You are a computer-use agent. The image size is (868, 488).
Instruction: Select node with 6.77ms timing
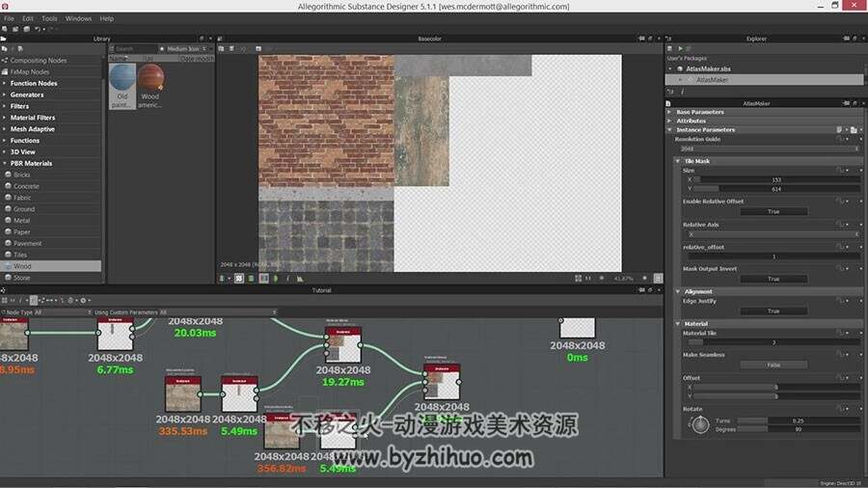(115, 334)
